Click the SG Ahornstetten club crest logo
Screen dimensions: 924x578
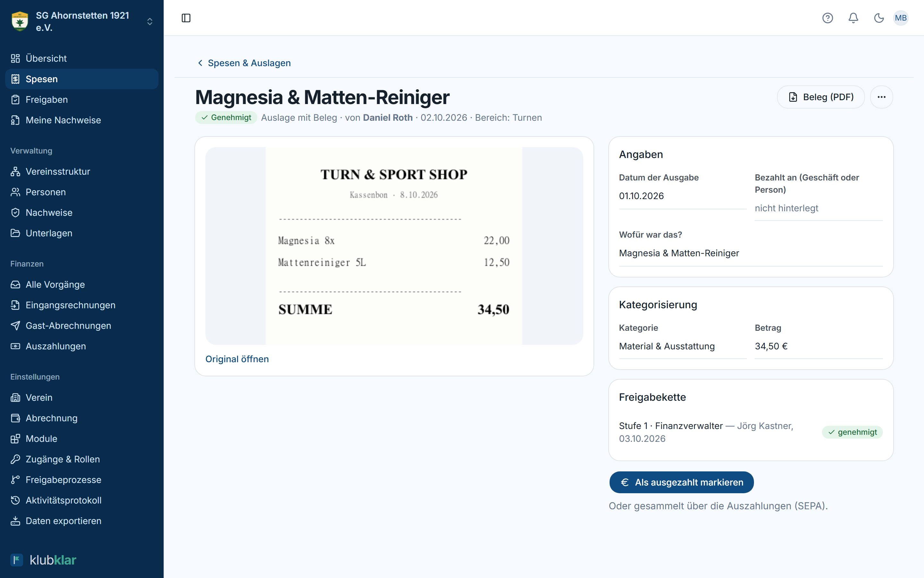(20, 21)
